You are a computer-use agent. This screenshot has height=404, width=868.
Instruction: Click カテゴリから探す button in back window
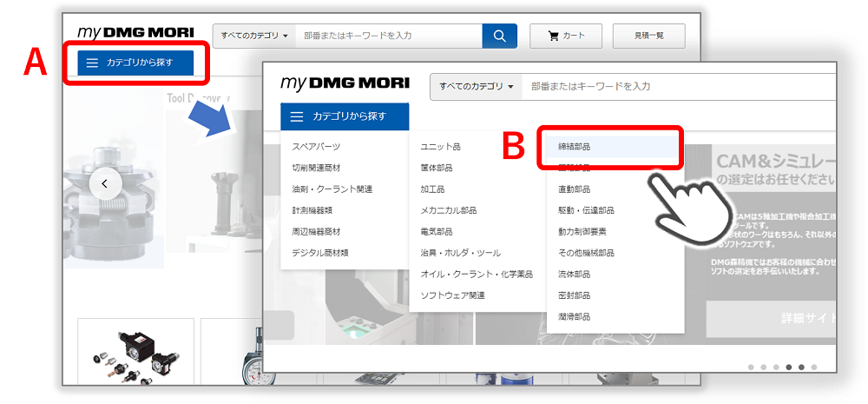pos(135,63)
